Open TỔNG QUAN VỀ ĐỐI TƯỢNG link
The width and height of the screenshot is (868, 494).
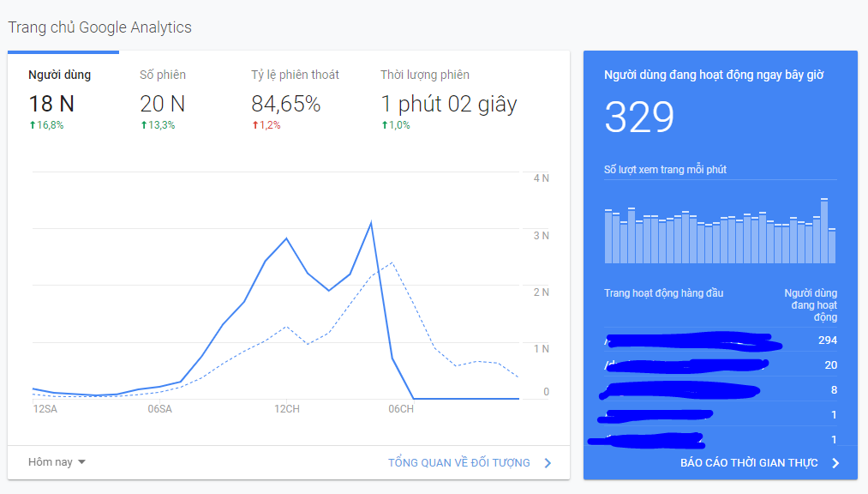(x=459, y=463)
